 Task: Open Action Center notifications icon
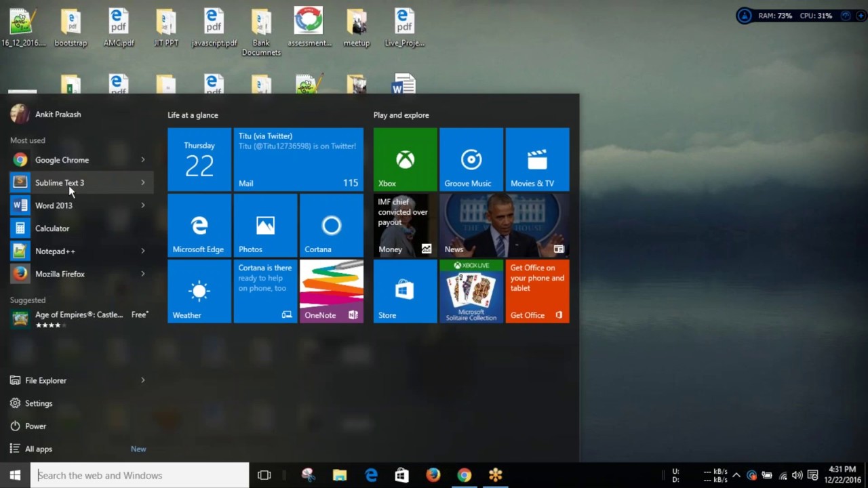813,475
